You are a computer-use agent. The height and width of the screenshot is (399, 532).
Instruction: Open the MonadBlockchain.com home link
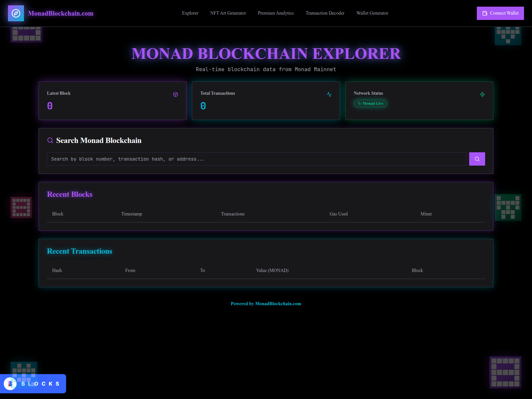coord(61,13)
